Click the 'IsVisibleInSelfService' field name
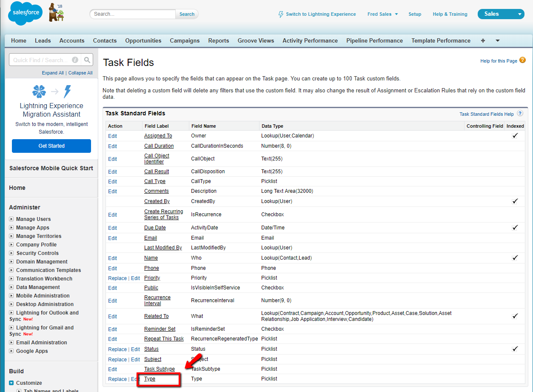Image resolution: width=533 pixels, height=392 pixels. point(215,288)
